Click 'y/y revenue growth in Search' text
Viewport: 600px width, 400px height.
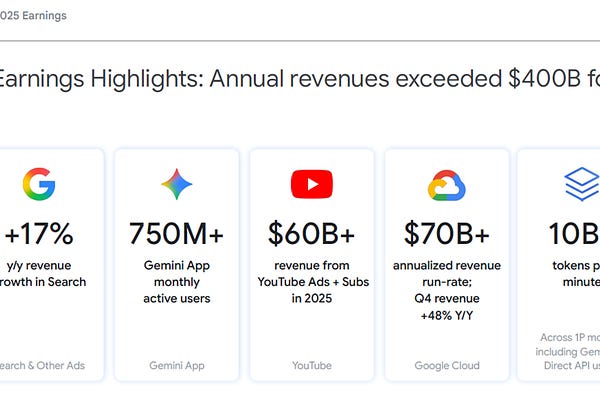(43, 274)
